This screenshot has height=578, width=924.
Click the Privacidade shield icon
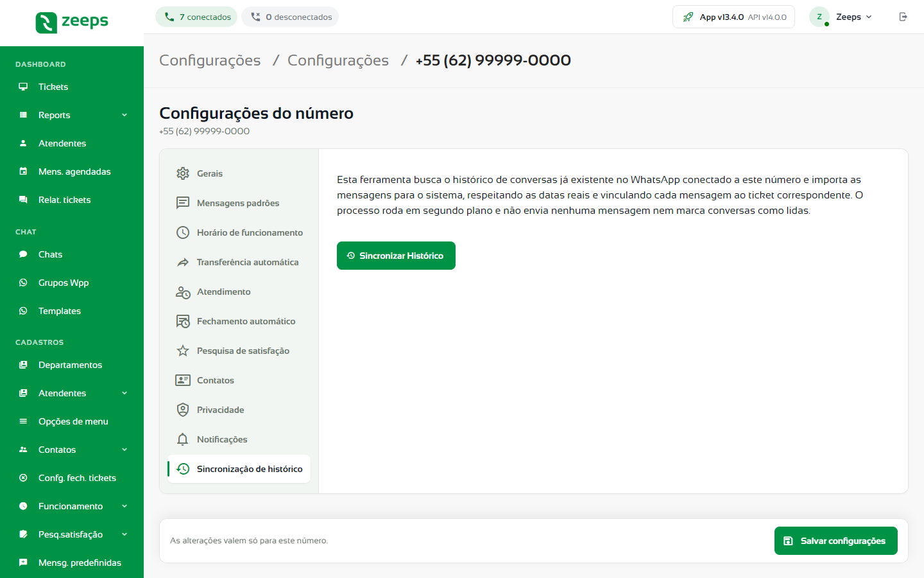[183, 410]
